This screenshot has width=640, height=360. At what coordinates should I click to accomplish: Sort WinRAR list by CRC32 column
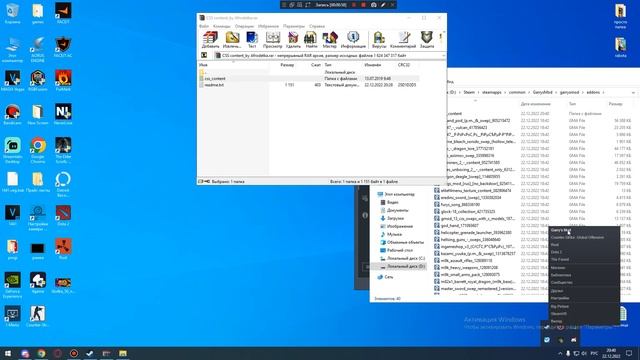coord(404,65)
